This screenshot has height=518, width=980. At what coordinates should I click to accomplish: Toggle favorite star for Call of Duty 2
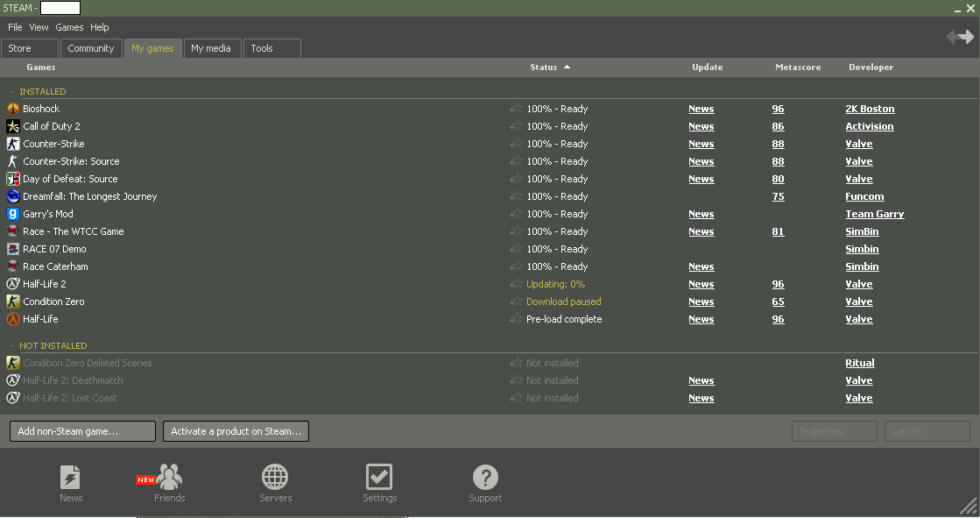coord(516,126)
